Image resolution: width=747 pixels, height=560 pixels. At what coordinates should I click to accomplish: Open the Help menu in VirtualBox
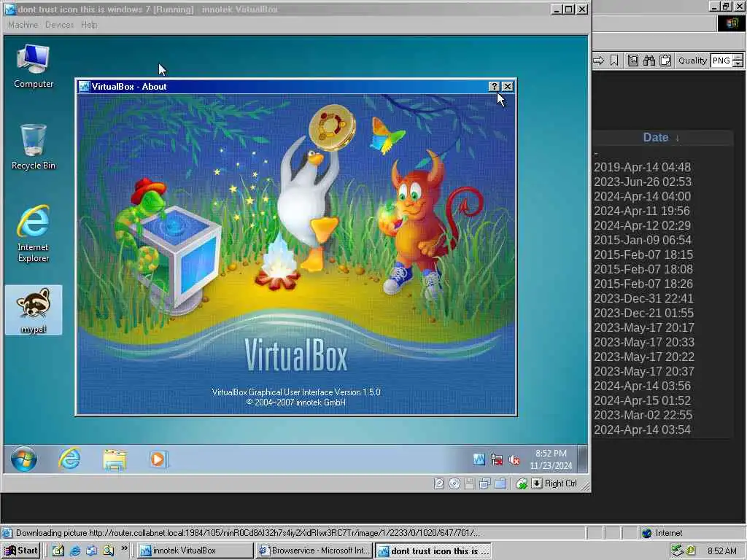89,25
